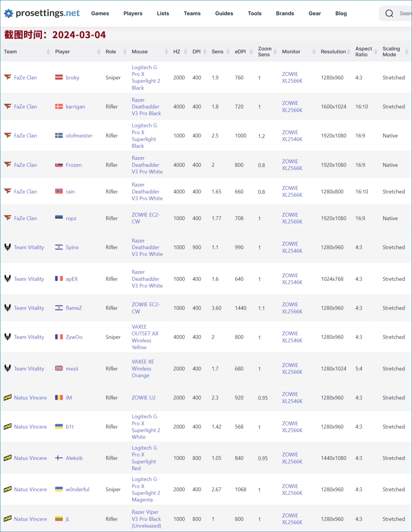Click the UK flag beside mezii

59,368
